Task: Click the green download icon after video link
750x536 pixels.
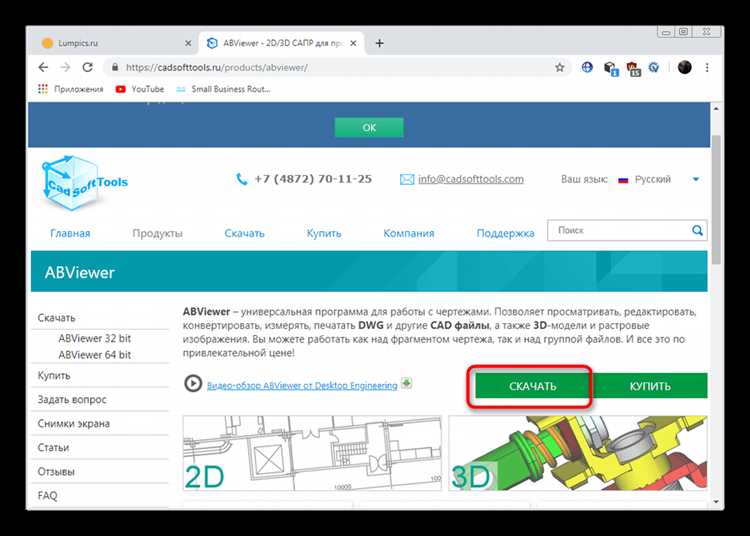Action: [406, 383]
